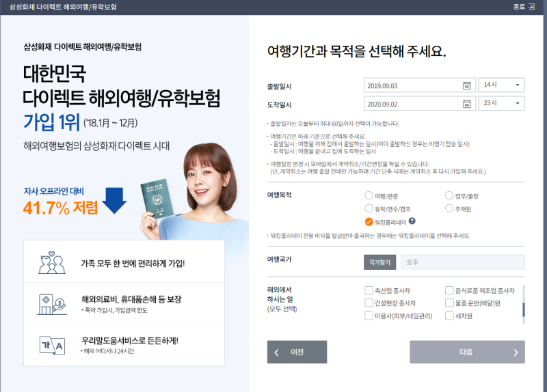
Task: Click the 여행목적 label
Action: coord(280,195)
